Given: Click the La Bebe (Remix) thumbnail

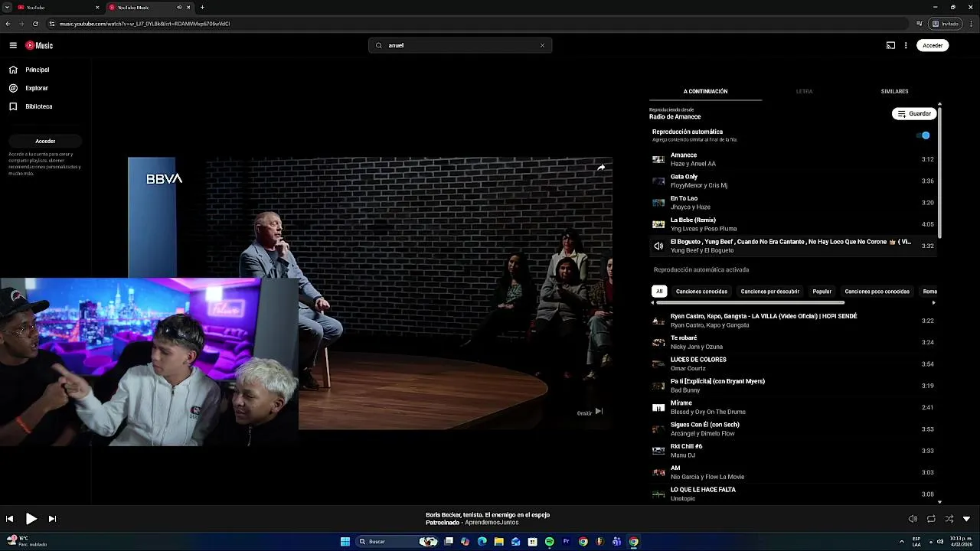Looking at the screenshot, I should click(x=658, y=224).
